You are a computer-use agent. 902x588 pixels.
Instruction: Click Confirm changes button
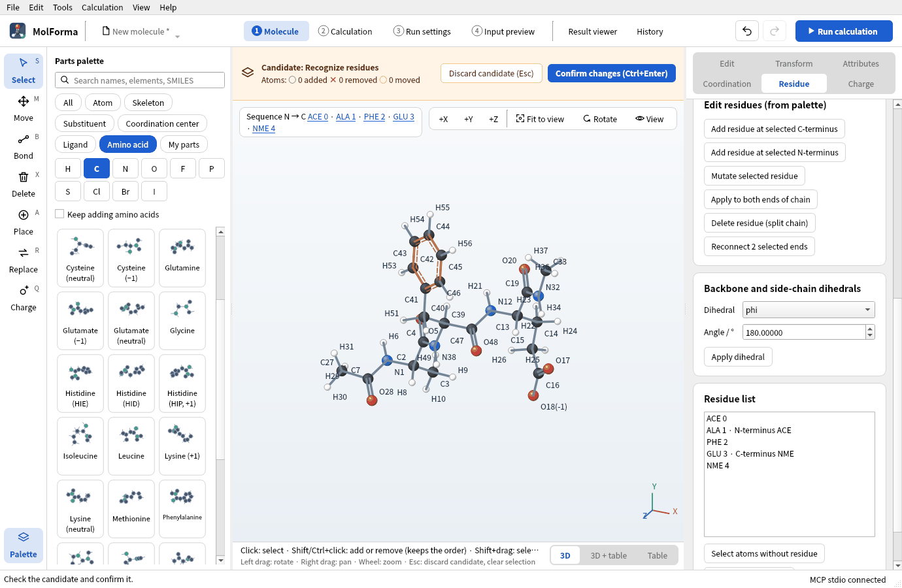click(x=612, y=73)
